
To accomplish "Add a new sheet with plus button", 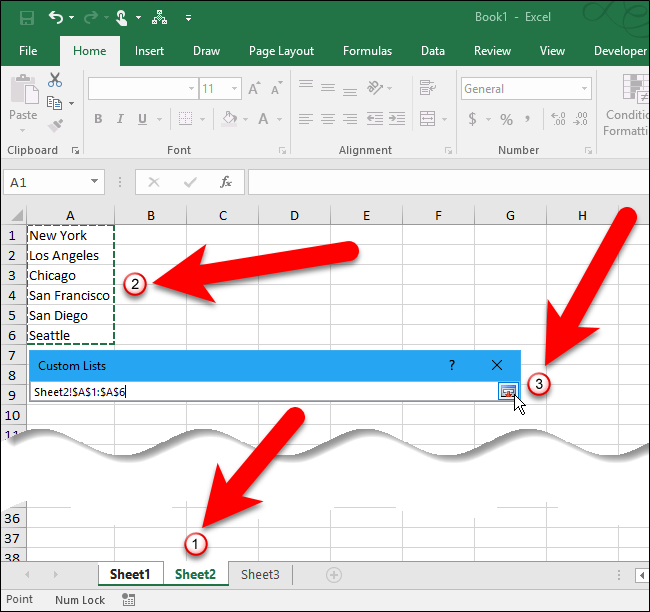I will coord(334,575).
